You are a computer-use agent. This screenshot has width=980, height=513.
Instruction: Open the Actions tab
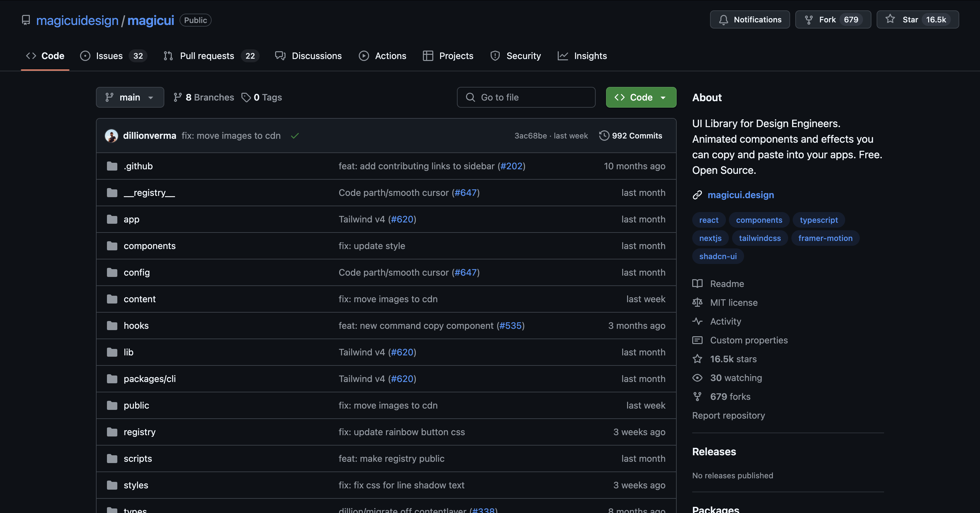tap(382, 56)
